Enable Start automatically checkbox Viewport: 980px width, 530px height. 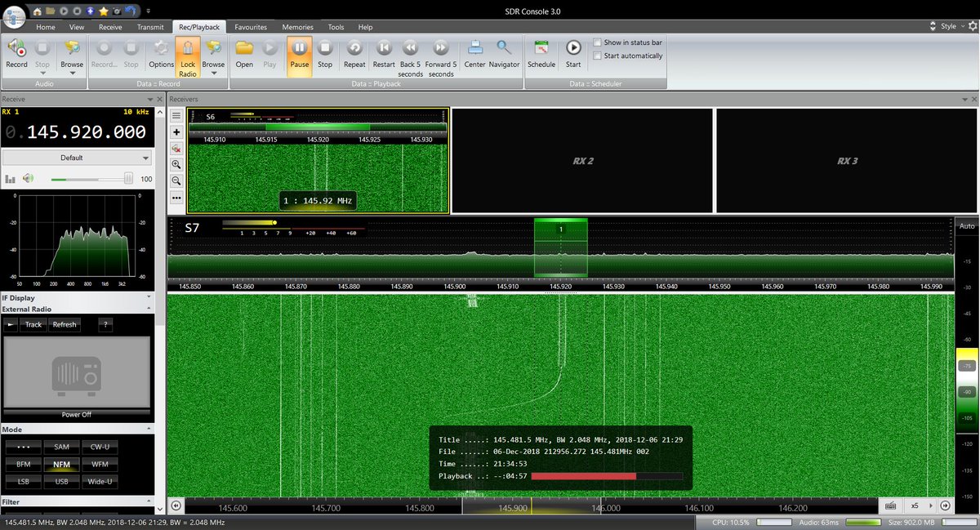(598, 56)
